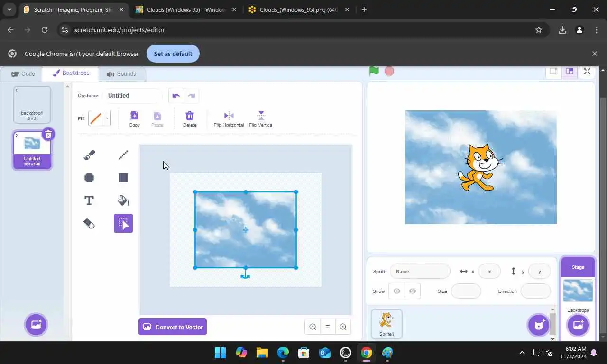Click Set as default button
Image resolution: width=607 pixels, height=364 pixels.
tap(173, 54)
